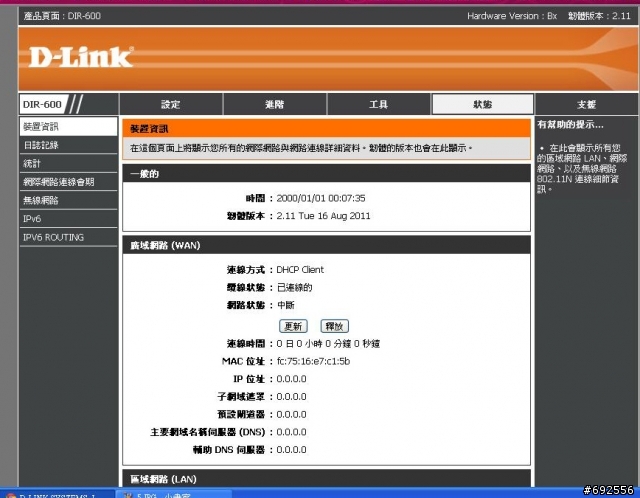
Task: Click the 更新 button
Action: tap(293, 326)
